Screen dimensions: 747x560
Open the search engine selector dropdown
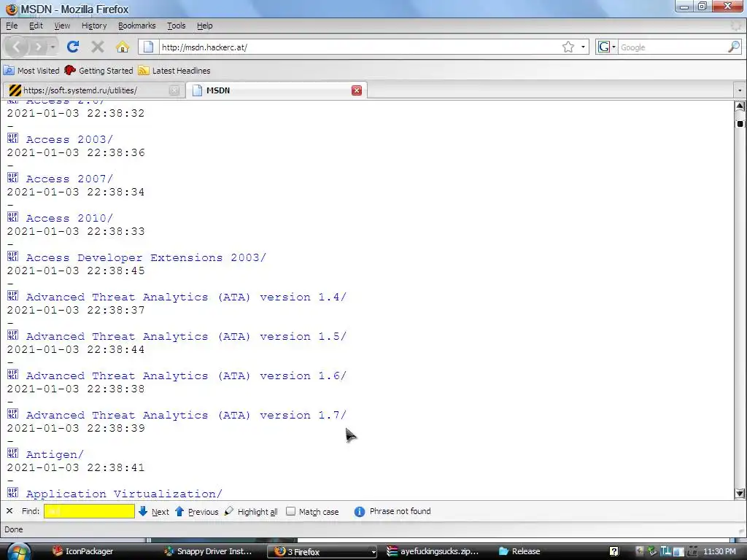(x=606, y=47)
